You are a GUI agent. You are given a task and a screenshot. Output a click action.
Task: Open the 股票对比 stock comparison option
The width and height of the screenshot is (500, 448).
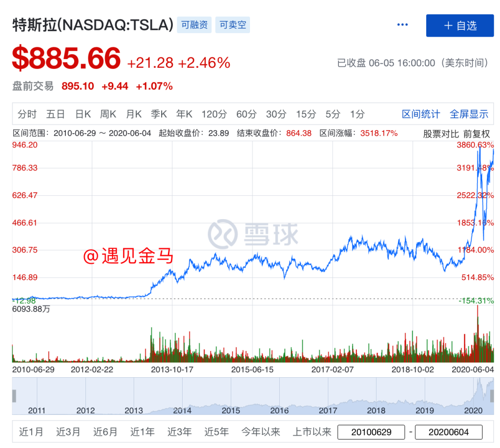441,134
